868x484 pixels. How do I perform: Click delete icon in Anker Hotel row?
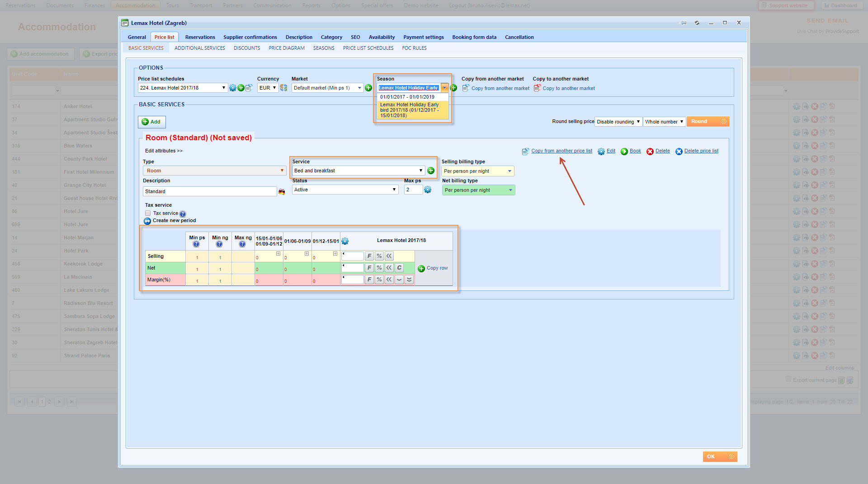point(814,106)
